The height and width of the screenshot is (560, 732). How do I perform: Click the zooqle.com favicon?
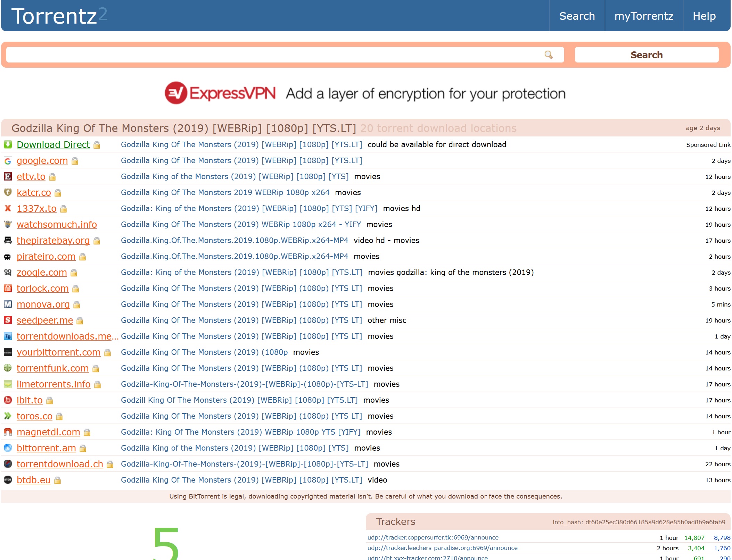[8, 272]
